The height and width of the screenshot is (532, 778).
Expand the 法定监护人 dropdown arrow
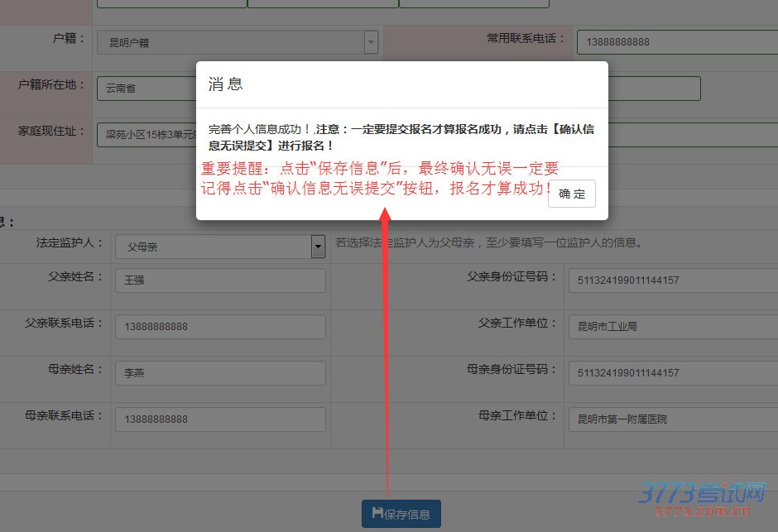click(x=318, y=246)
